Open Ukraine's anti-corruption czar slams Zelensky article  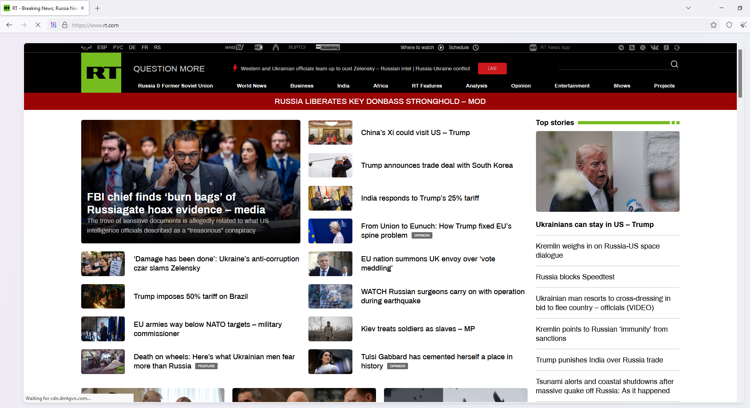pos(216,263)
